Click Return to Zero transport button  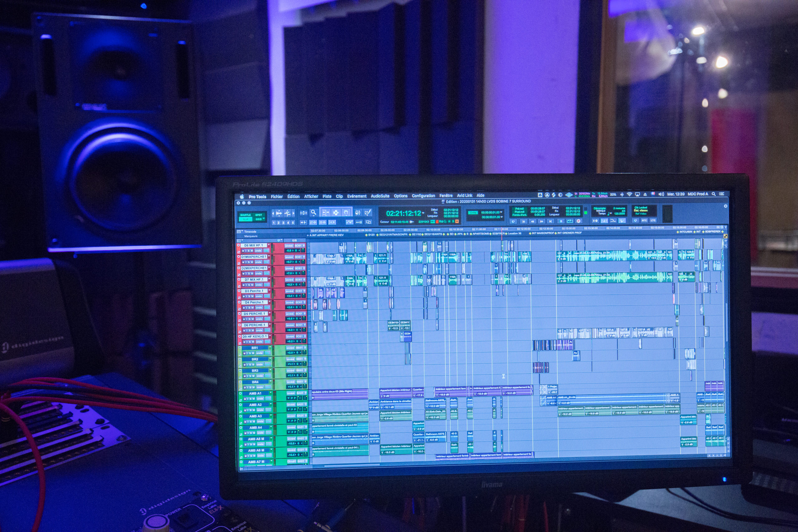tap(523, 221)
